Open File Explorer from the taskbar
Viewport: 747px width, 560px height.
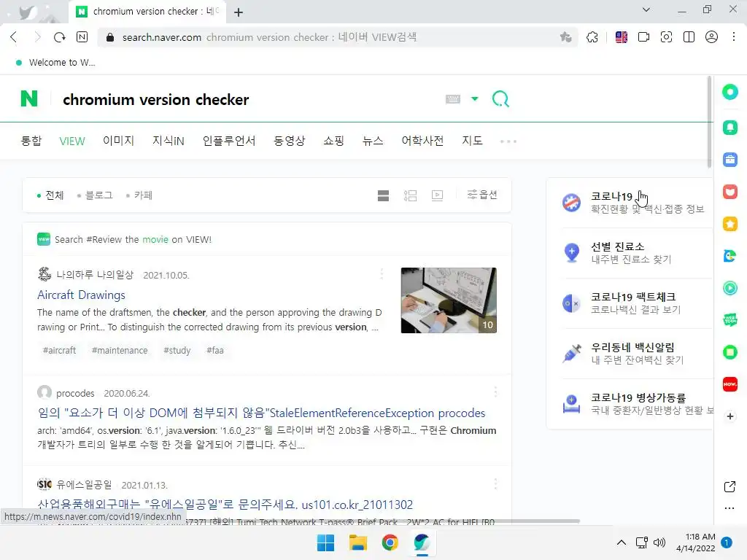click(357, 542)
